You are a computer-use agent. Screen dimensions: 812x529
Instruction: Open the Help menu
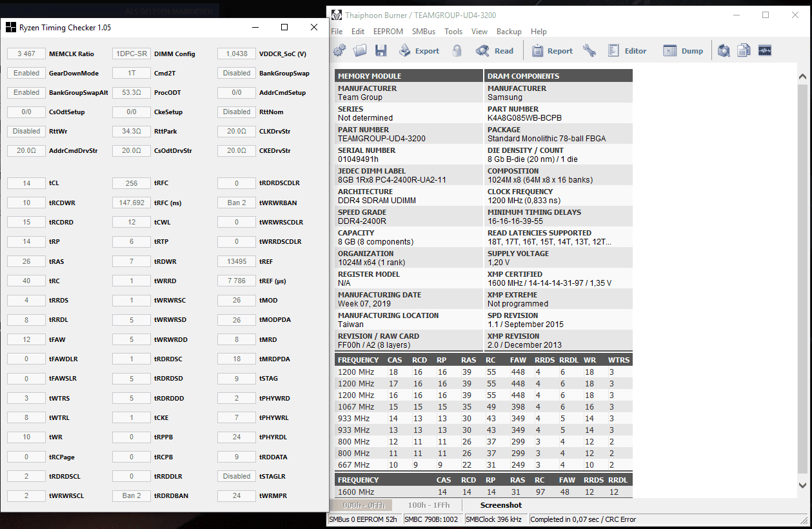[539, 32]
